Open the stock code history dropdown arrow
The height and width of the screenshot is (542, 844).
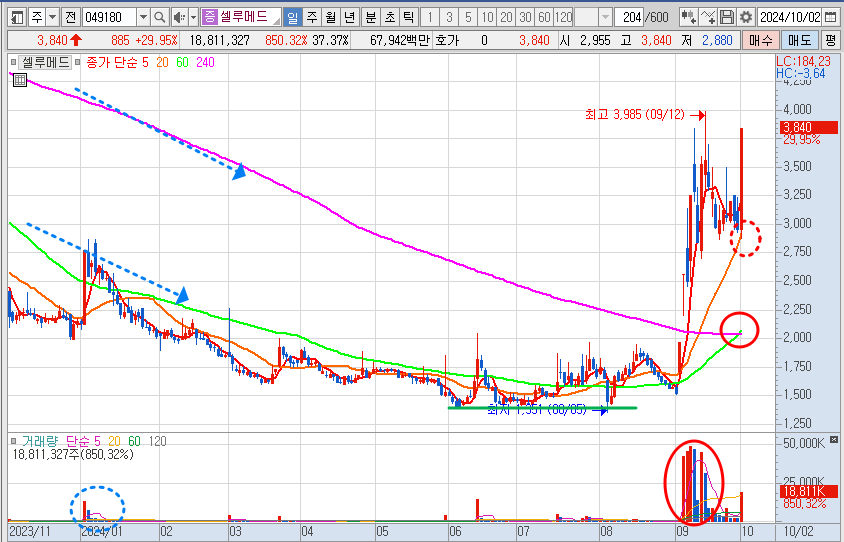pos(143,18)
